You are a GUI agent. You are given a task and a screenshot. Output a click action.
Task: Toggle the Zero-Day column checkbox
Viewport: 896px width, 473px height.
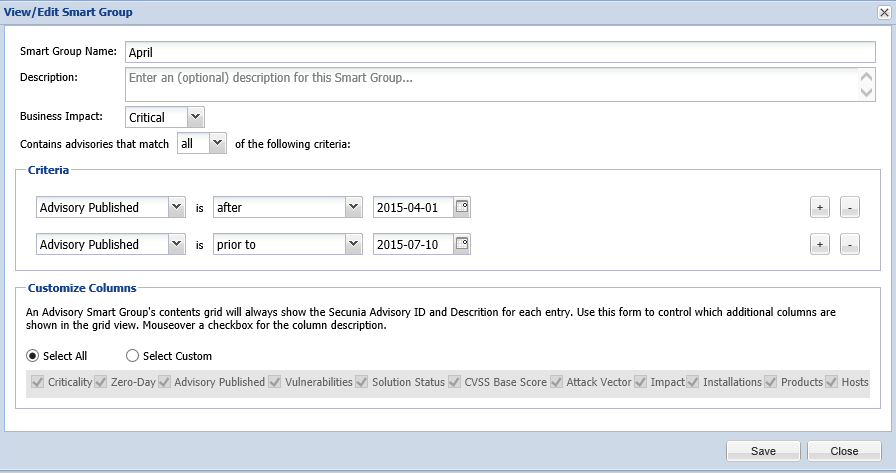coord(101,382)
